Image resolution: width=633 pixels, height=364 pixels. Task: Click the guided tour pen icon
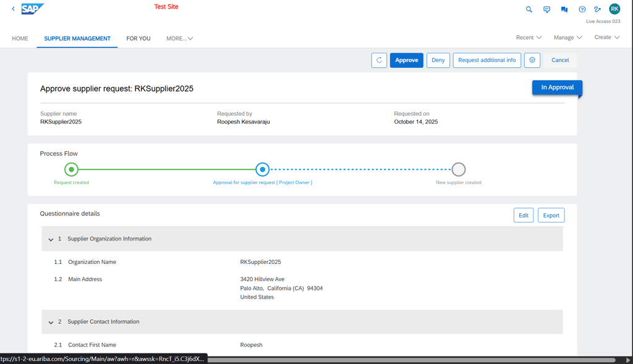598,9
